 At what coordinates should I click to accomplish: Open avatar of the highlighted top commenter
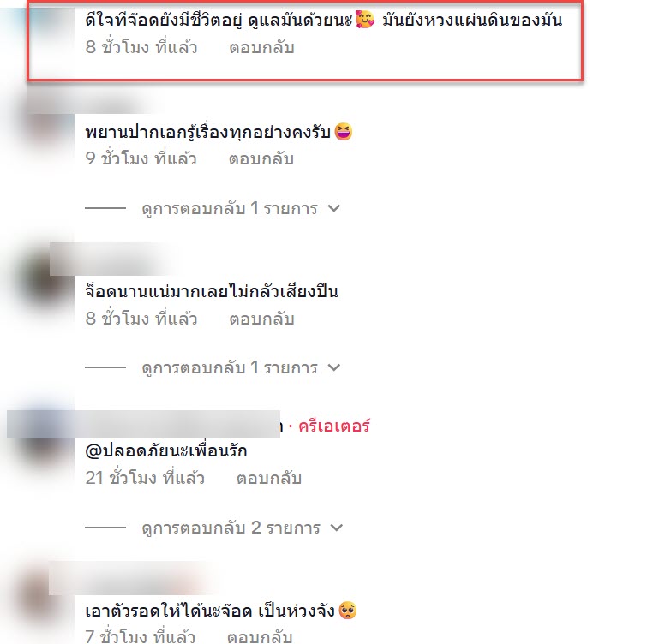tap(46, 26)
